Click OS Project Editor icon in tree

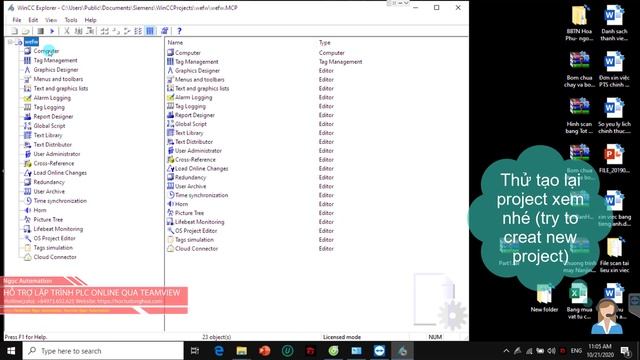[x=27, y=238]
